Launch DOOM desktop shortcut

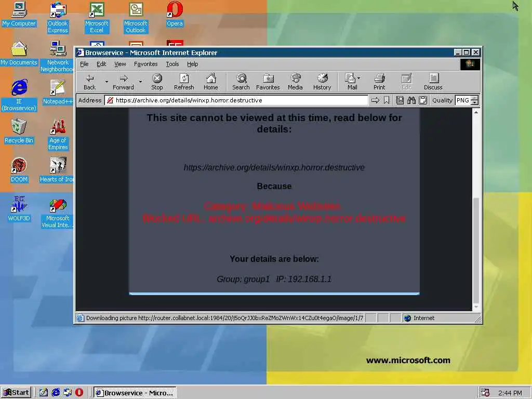point(19,170)
